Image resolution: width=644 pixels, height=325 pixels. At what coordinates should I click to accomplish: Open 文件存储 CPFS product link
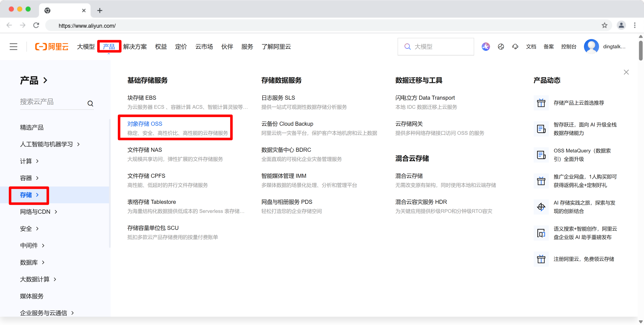point(146,176)
